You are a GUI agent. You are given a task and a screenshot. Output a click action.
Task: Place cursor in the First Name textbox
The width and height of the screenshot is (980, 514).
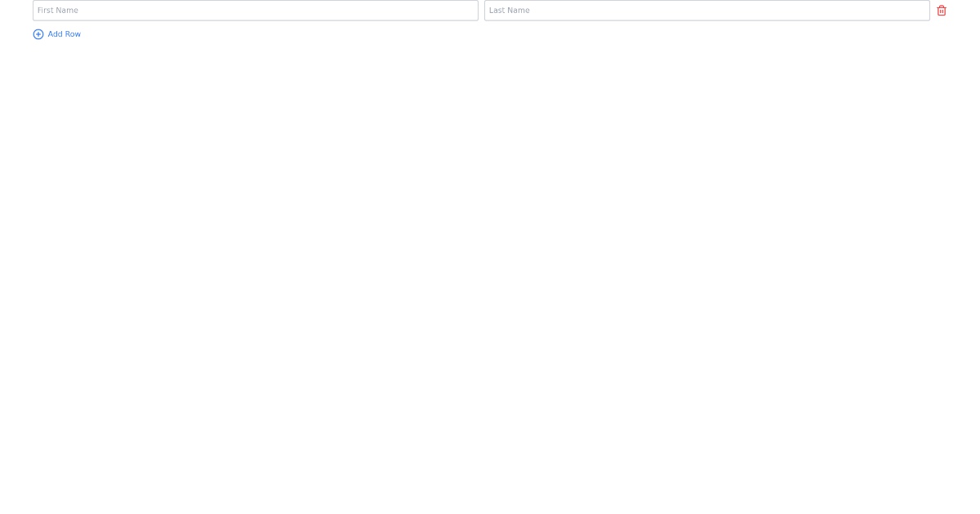[x=256, y=10]
